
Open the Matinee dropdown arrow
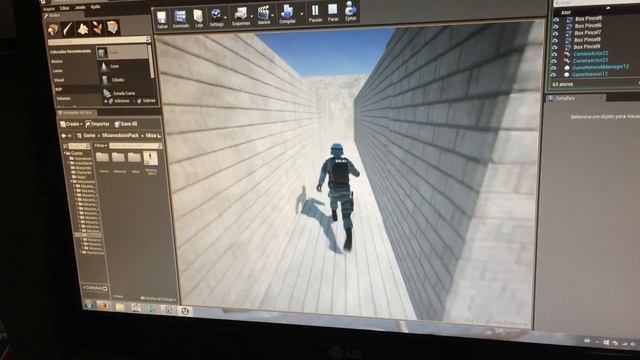[x=273, y=16]
